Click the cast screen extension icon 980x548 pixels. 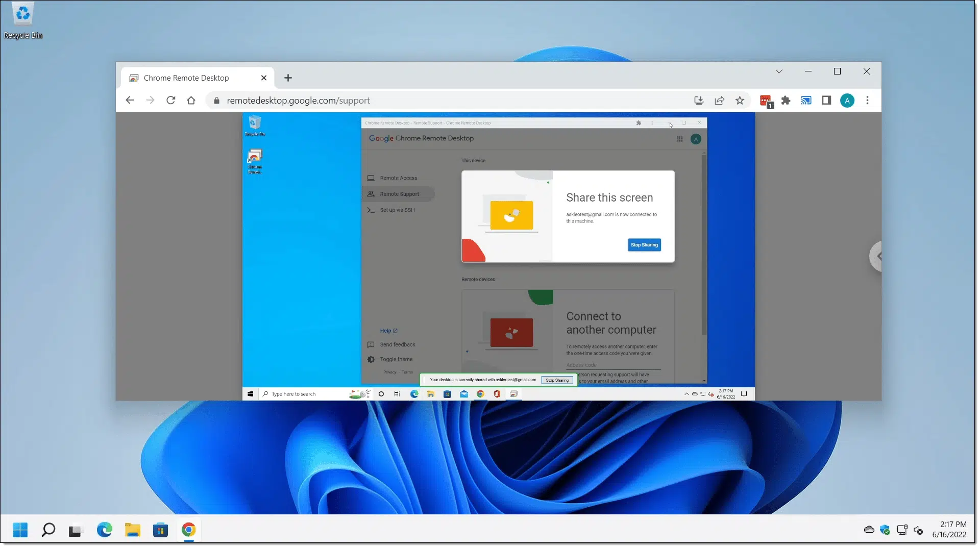pos(806,101)
